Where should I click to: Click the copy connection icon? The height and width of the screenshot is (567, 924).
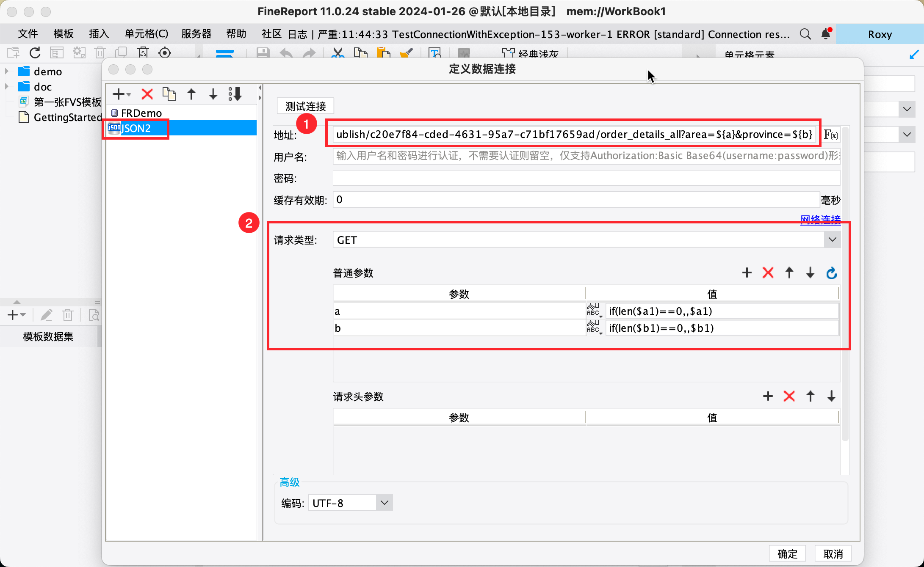169,94
